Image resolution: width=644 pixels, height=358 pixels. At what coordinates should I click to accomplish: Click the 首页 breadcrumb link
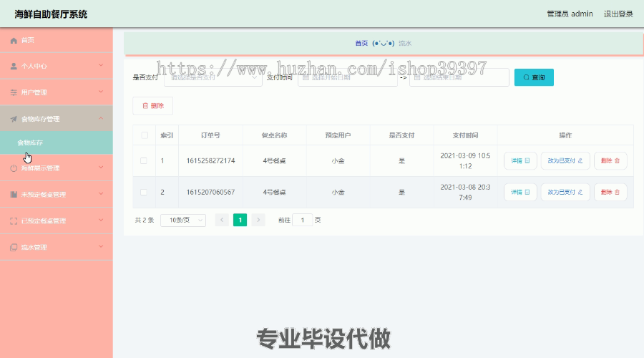[x=361, y=43]
